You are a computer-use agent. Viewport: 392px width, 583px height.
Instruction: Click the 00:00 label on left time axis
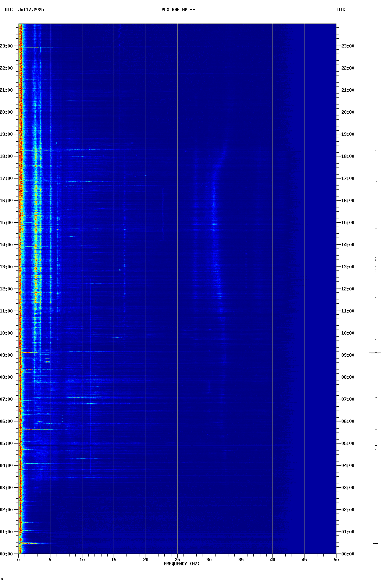tap(6, 554)
